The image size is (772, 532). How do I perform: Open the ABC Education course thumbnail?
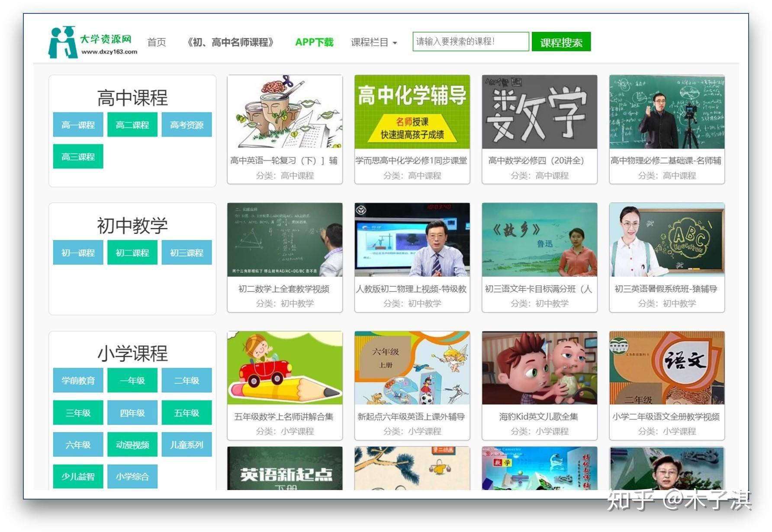pos(667,240)
